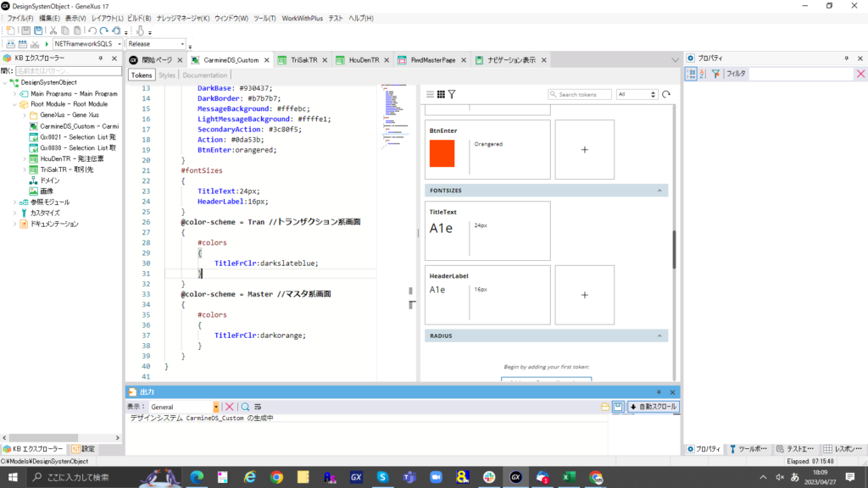Open output folder icon

605,407
